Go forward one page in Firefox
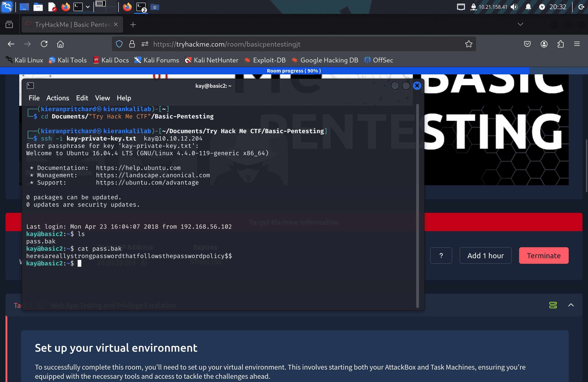The image size is (588, 382). pos(27,44)
